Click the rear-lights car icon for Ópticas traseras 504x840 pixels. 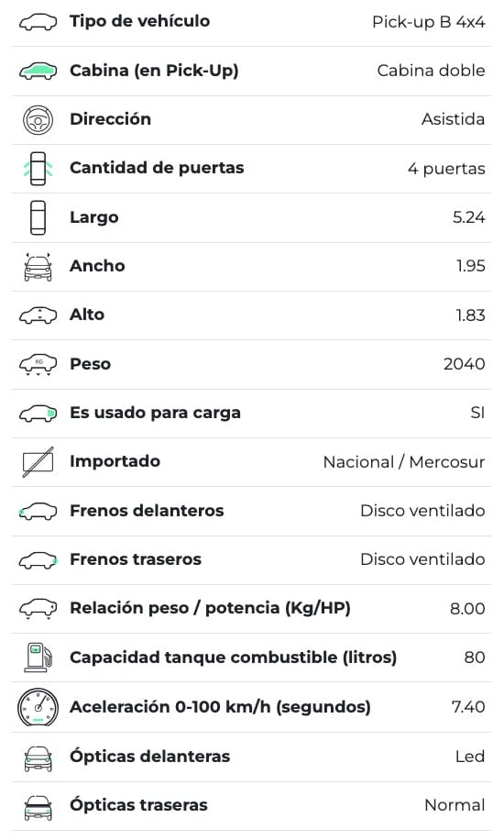coord(38,808)
